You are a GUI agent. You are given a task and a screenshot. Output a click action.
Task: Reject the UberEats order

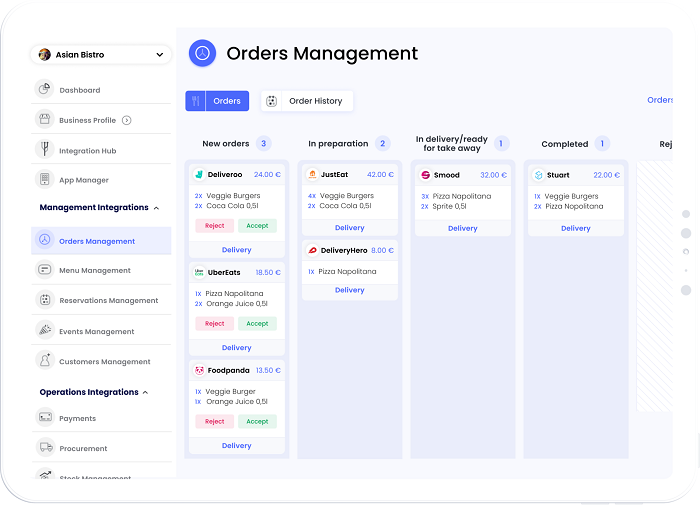click(214, 324)
